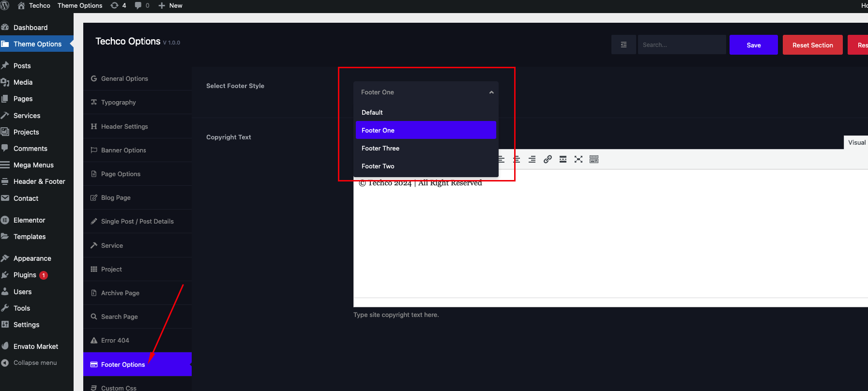Click the align right icon in editor

pos(532,159)
